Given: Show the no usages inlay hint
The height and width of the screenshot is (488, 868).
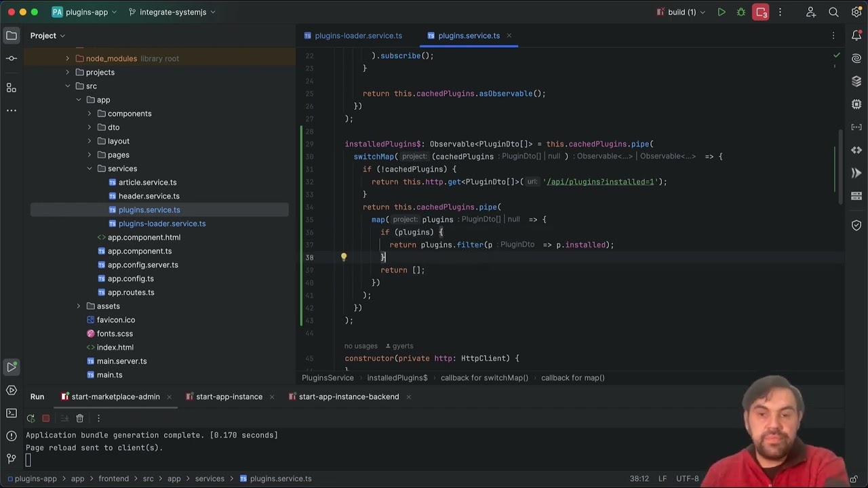Looking at the screenshot, I should point(361,346).
